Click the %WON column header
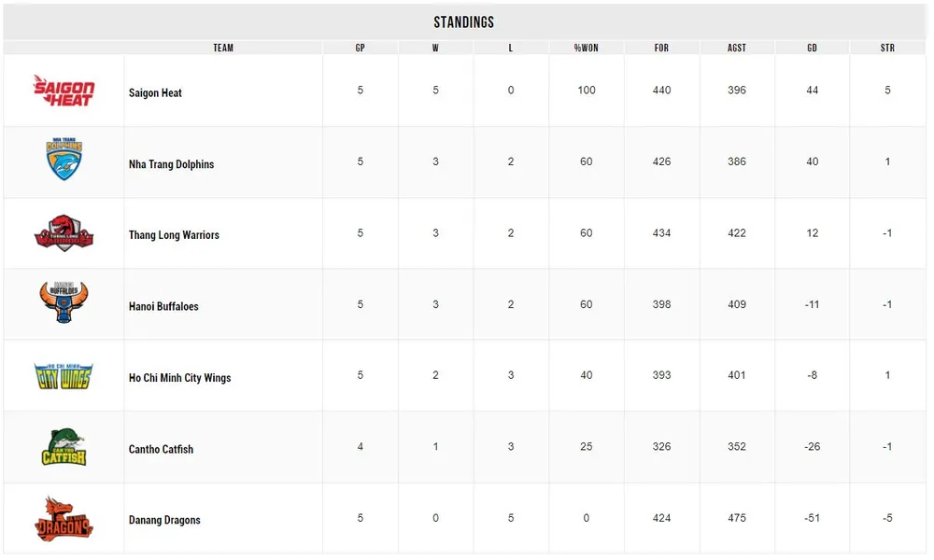This screenshot has height=560, width=934. click(x=586, y=48)
